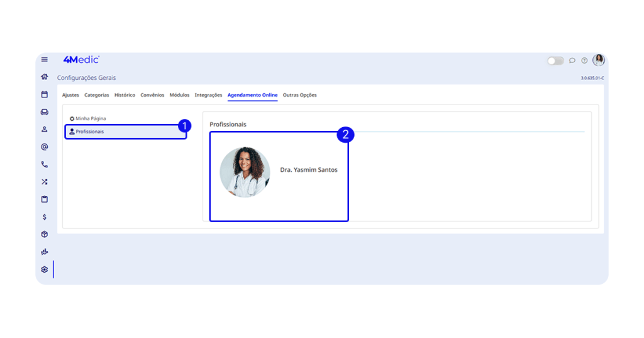The image size is (644, 338).
Task: Select Profissionais in the left panel
Action: click(89, 132)
